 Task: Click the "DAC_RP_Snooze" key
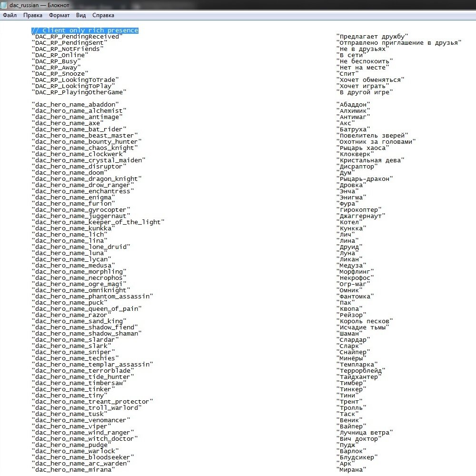pyautogui.click(x=60, y=74)
